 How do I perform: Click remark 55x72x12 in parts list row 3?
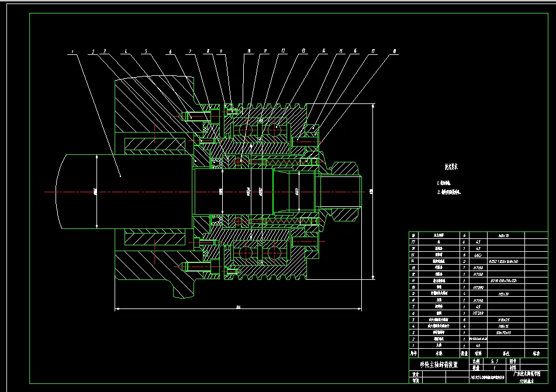click(x=503, y=332)
